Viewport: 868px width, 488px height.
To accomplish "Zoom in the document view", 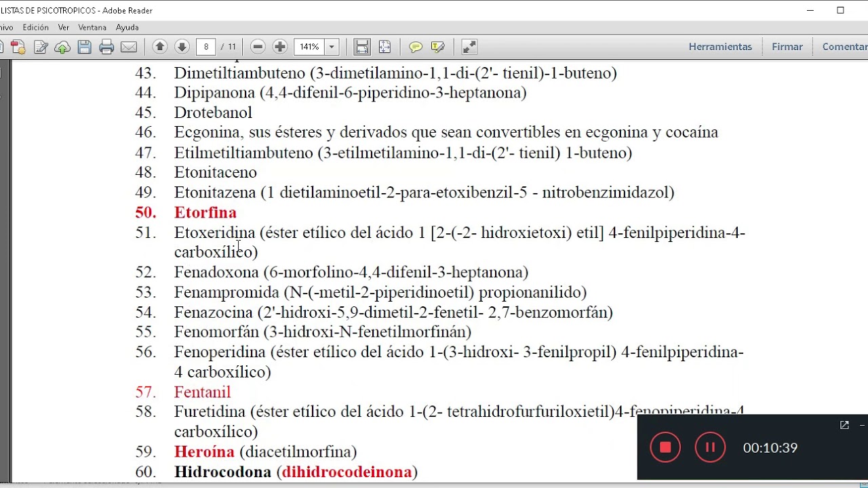I will point(279,46).
